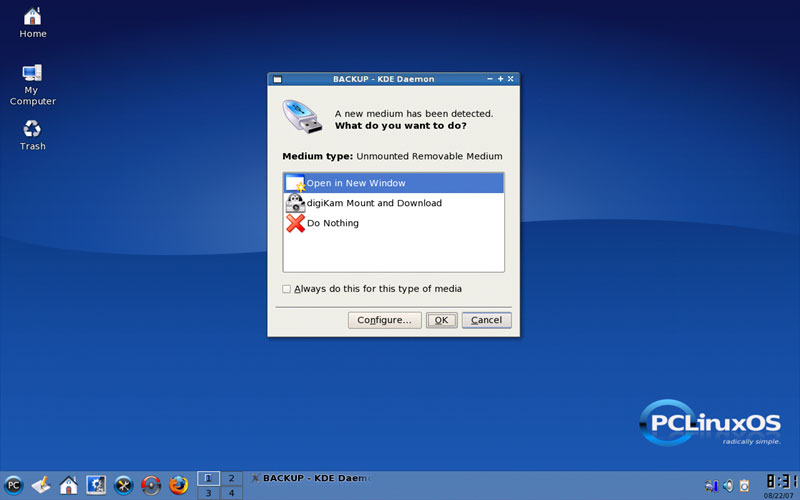Viewport: 800px width, 500px height.
Task: Click the 08/22/07 date under the clock
Action: coord(779,495)
